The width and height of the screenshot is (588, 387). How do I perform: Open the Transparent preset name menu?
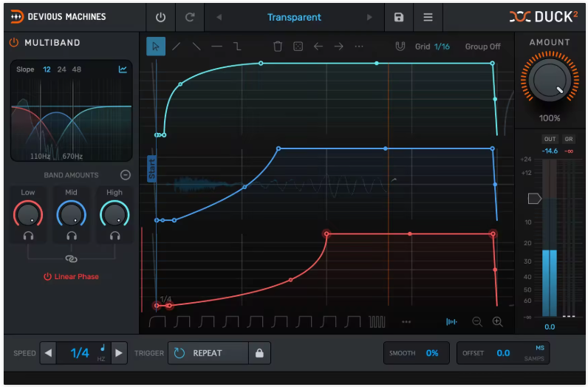point(294,17)
